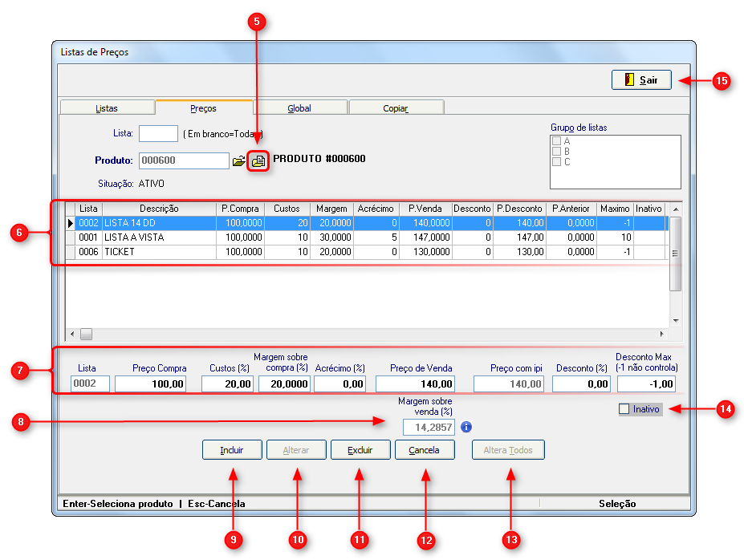Open product search folder icon
744x560 pixels.
238,161
